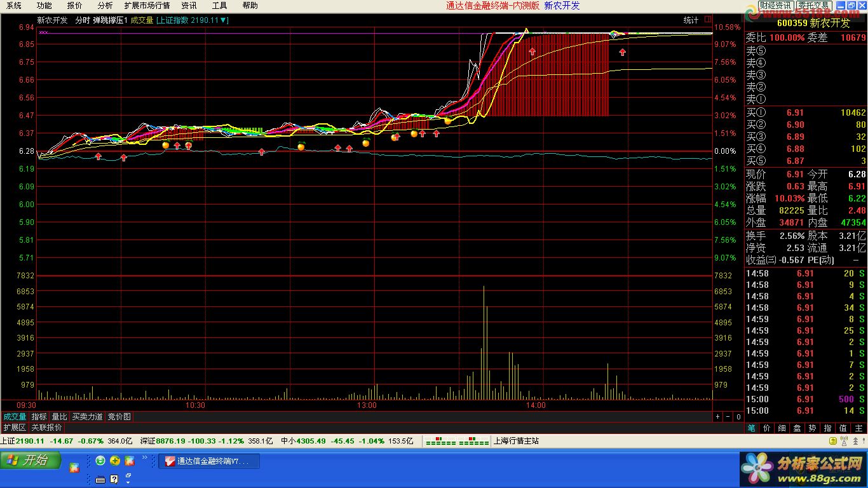This screenshot has height=488, width=868.
Task: Open the 扩展区 tab
Action: click(x=15, y=428)
